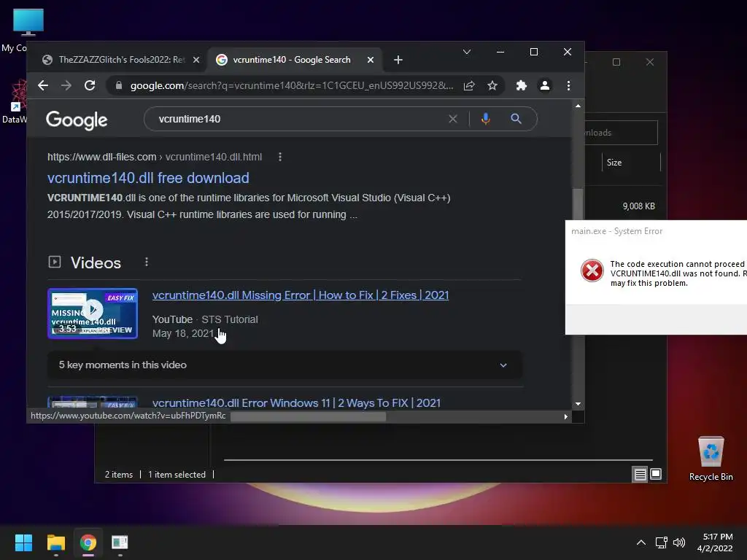
Task: Open the tab search chevron
Action: click(x=467, y=52)
